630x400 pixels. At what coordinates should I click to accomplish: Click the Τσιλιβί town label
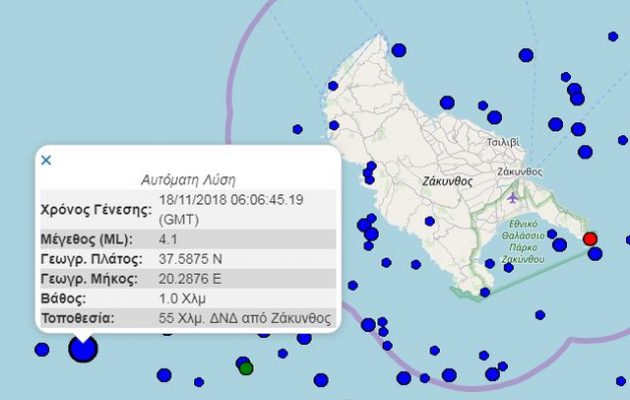[x=502, y=143]
